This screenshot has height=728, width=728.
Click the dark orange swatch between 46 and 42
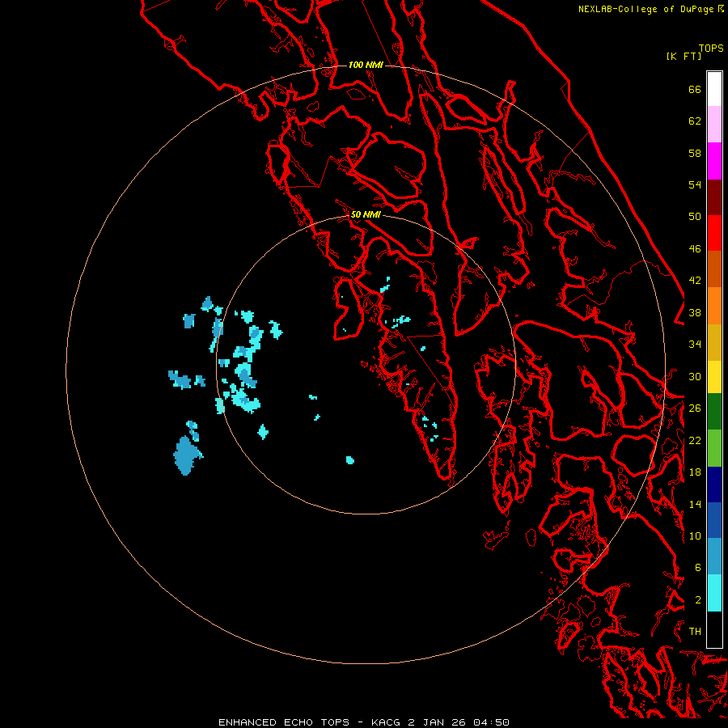coord(714,269)
